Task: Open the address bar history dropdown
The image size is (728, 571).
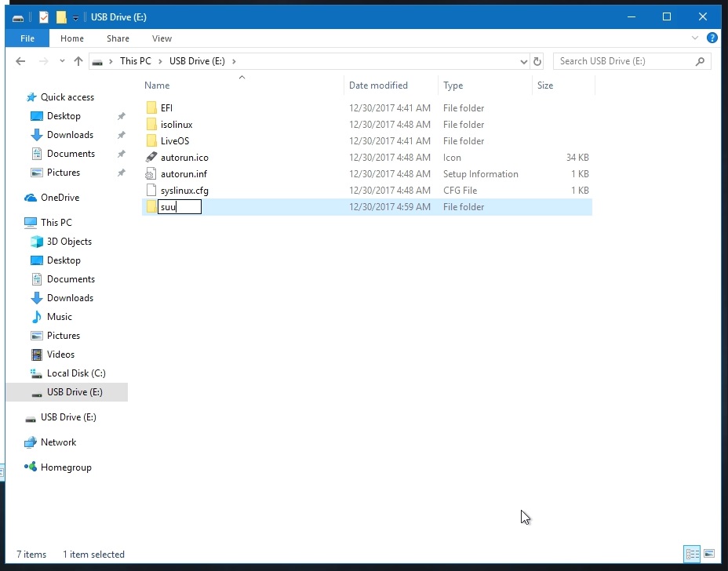Action: click(x=524, y=61)
